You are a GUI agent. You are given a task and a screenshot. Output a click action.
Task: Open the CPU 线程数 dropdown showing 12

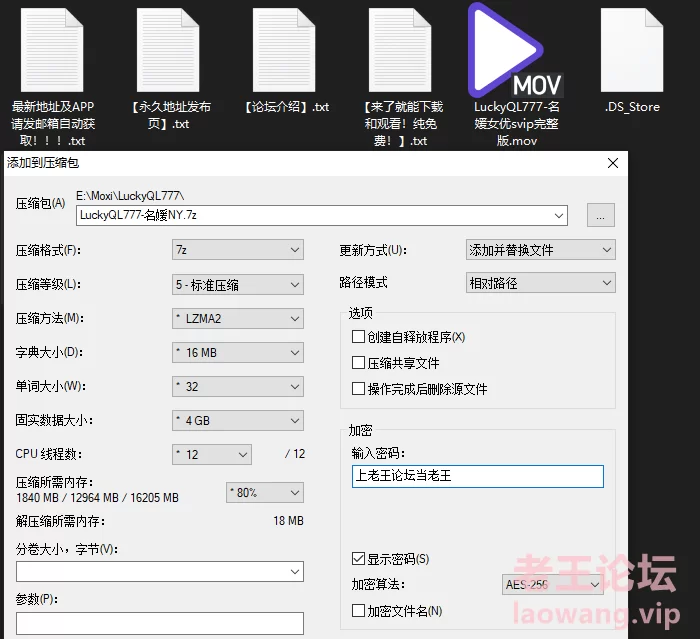(x=212, y=455)
